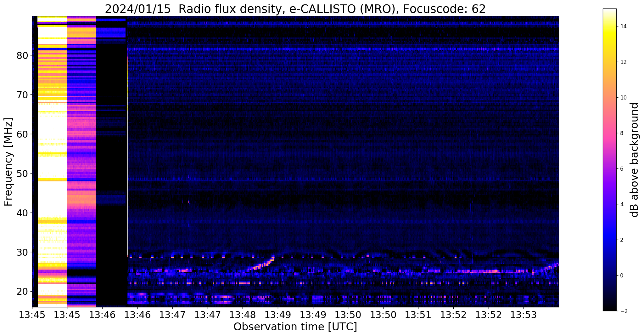This screenshot has height=336, width=644.
Task: Click the 'Frequency [MHz]' axis label
Action: (x=8, y=162)
